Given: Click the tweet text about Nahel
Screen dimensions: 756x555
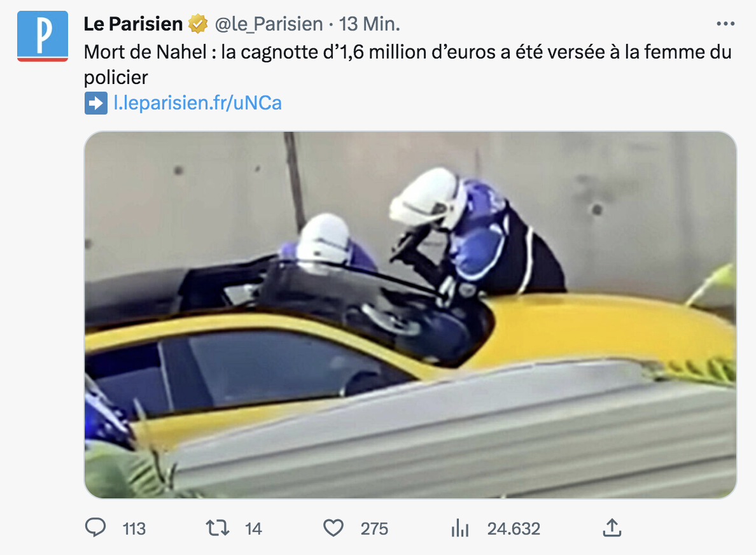Looking at the screenshot, I should (x=407, y=65).
